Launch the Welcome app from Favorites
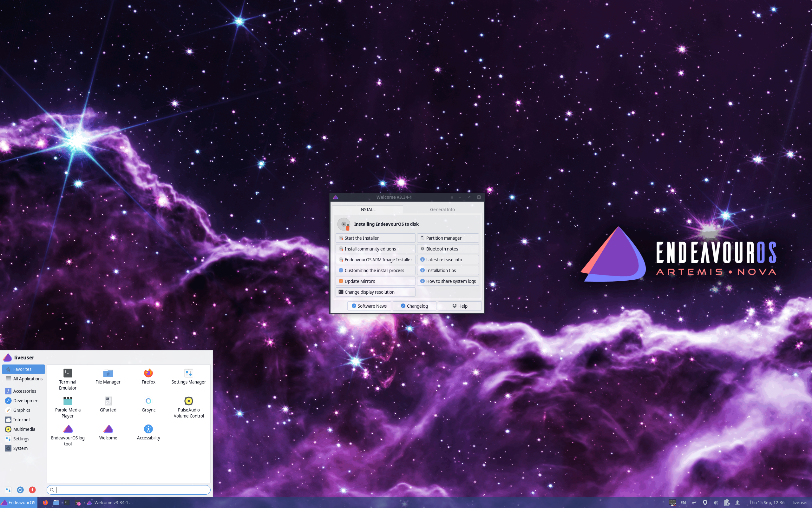Viewport: 812px width, 508px height. coord(108,432)
